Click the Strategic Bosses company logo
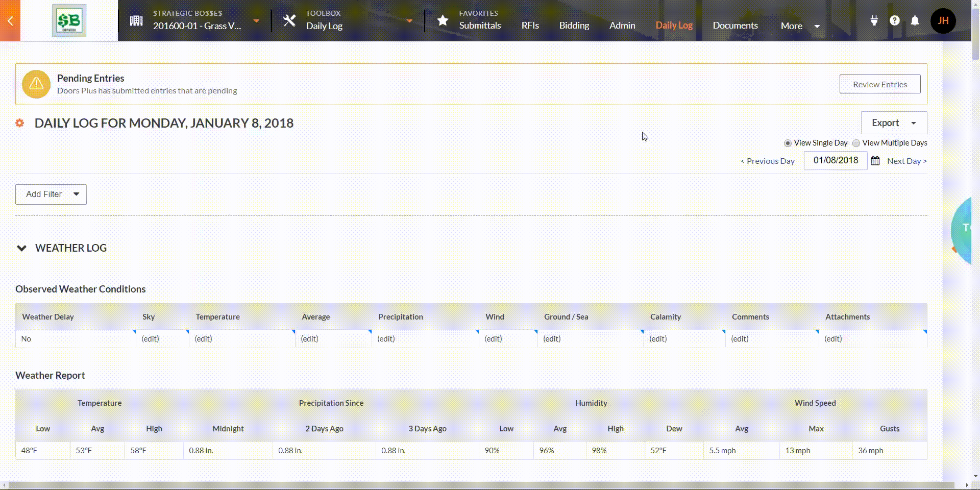The height and width of the screenshot is (490, 980). [69, 20]
